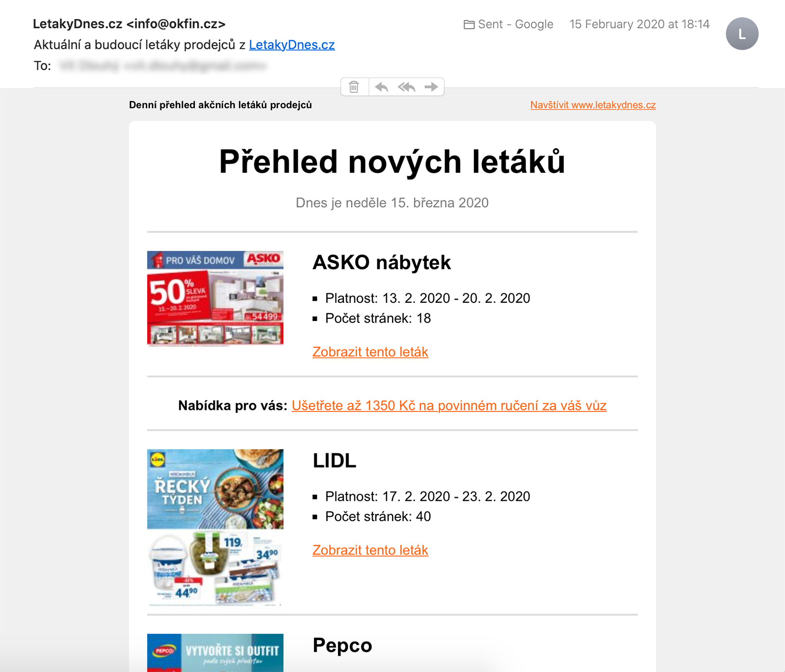The height and width of the screenshot is (672, 785).
Task: Click the reply all double-arrow icon
Action: point(406,87)
